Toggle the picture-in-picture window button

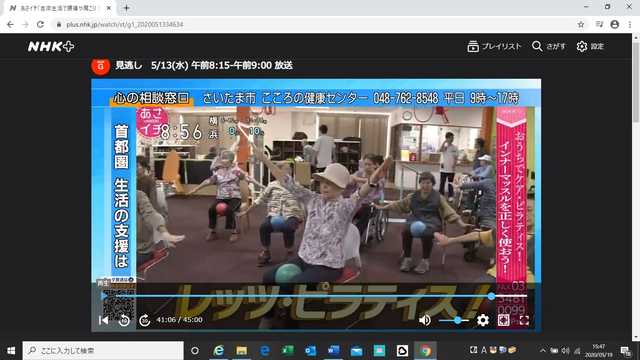pyautogui.click(x=504, y=320)
